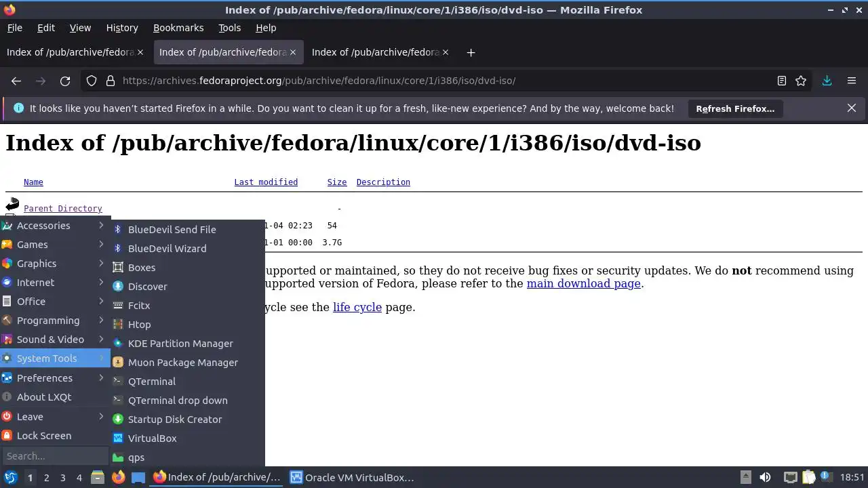The height and width of the screenshot is (488, 868).
Task: Open the History menu
Action: 122,28
